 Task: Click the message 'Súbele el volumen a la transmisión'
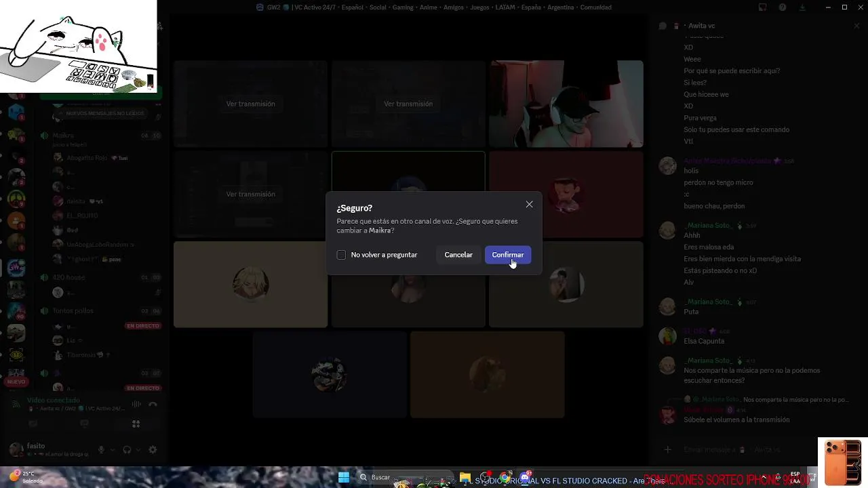(x=736, y=420)
